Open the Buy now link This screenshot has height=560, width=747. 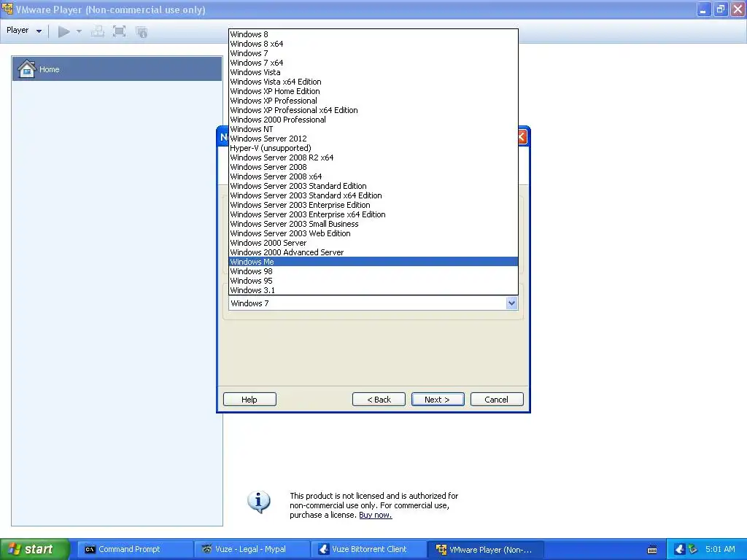[376, 516]
